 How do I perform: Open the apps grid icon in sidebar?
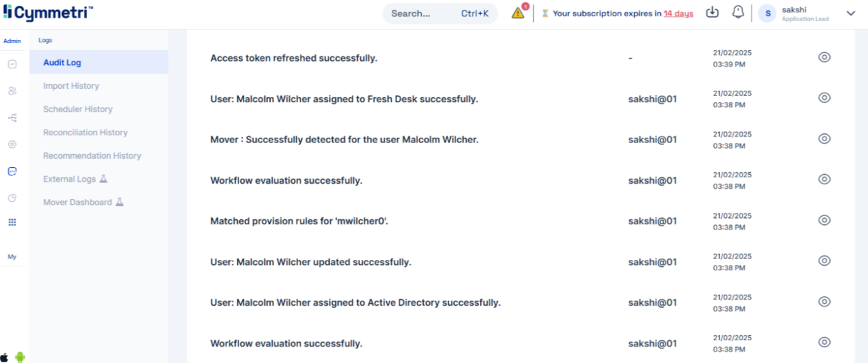point(12,222)
